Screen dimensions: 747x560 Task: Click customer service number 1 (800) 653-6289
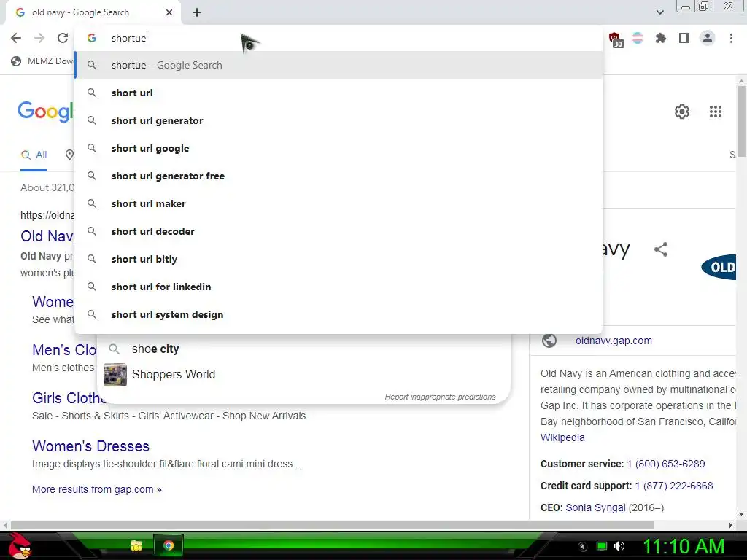[666, 464]
